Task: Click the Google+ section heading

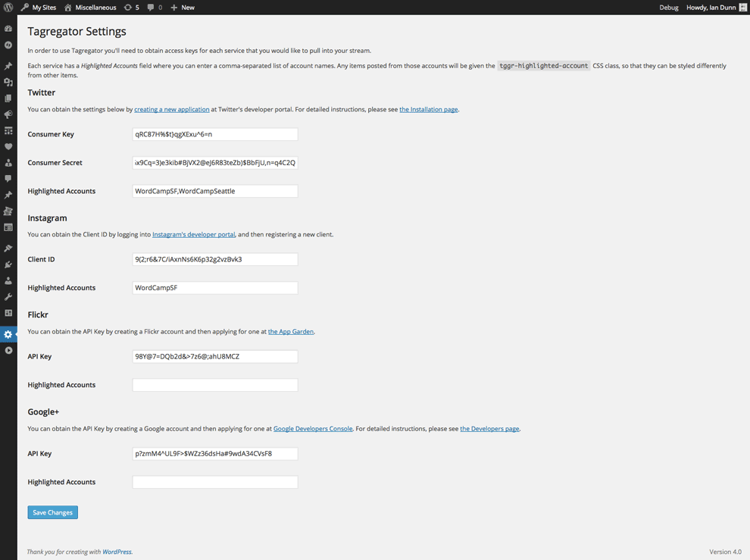Action: (x=43, y=411)
